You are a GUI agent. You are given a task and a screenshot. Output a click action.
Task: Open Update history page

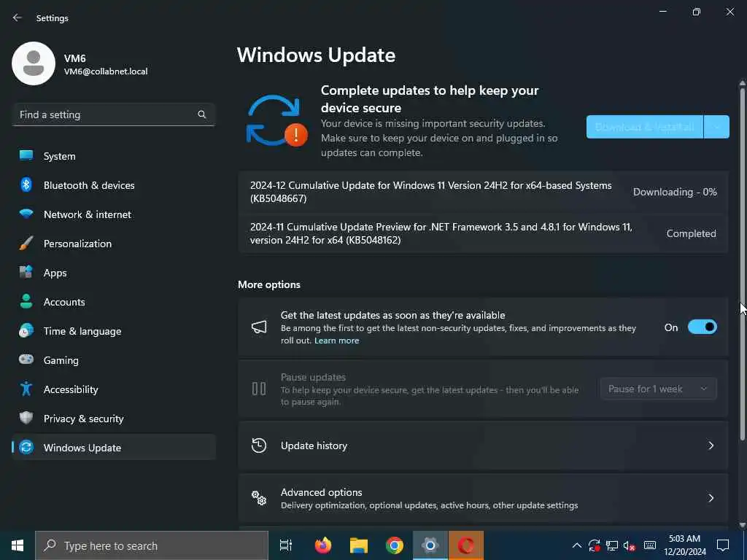click(x=483, y=446)
